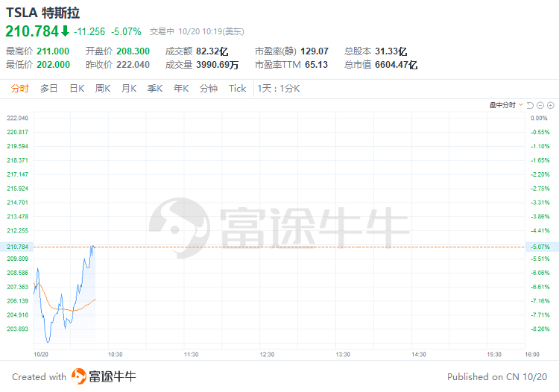Click the 210.784 current price label on axis
559x392 pixels.
tap(17, 247)
